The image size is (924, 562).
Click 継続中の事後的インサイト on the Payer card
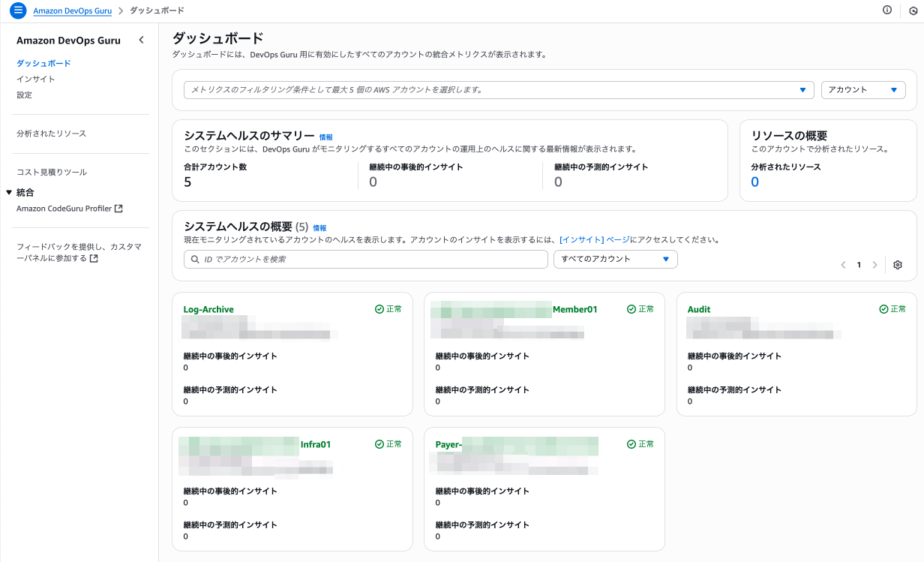click(482, 491)
